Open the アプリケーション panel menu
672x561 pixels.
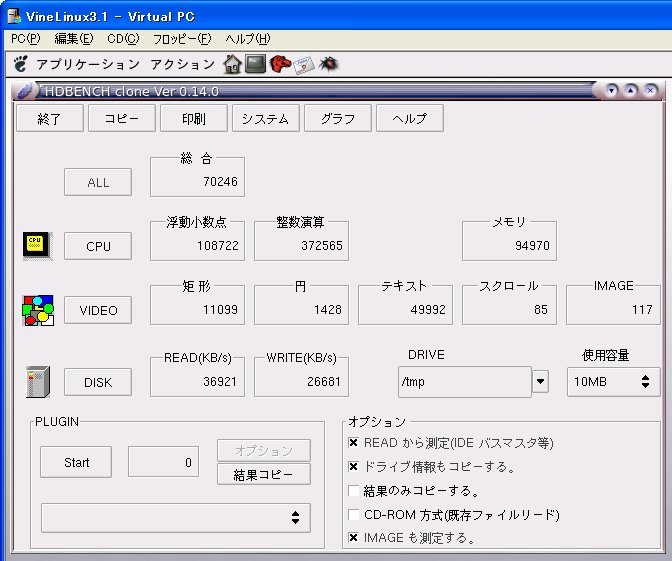88,64
